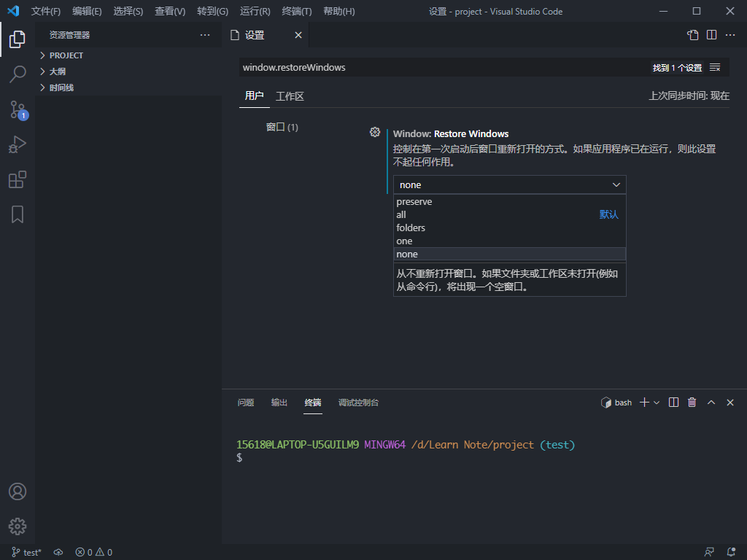
Task: Click 上次同步时间: 现在 sync status link
Action: 689,96
